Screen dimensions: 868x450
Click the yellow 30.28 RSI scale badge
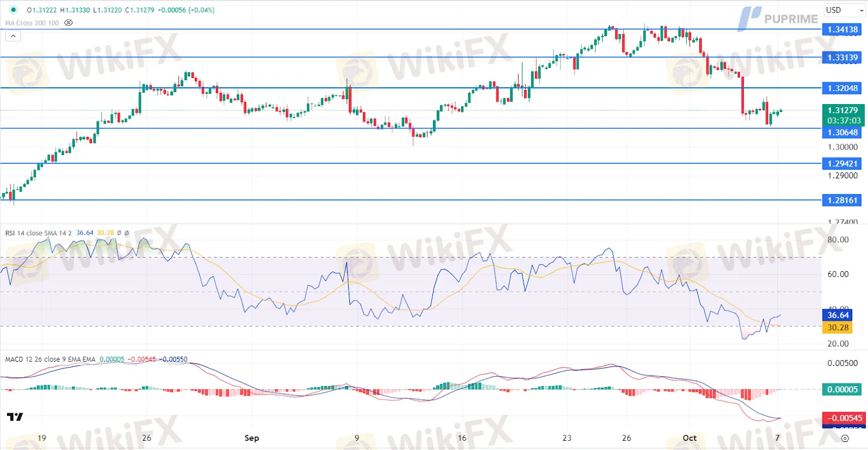[838, 327]
